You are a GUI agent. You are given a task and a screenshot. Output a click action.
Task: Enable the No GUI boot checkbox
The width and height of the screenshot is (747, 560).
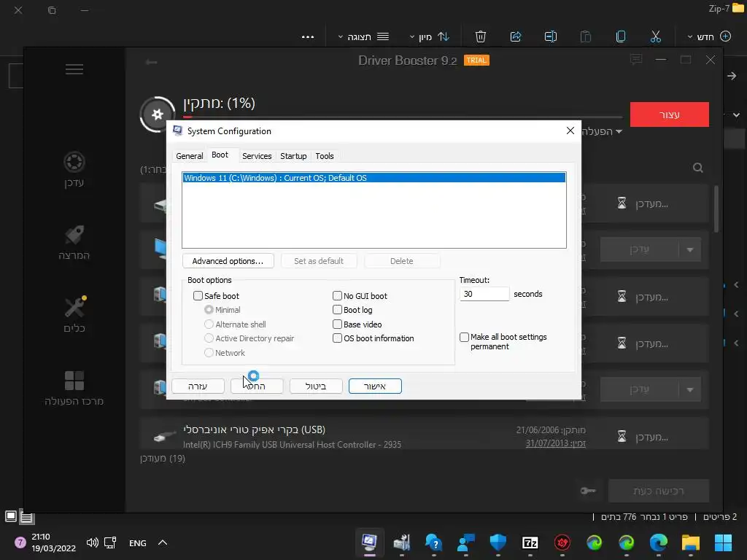(337, 296)
